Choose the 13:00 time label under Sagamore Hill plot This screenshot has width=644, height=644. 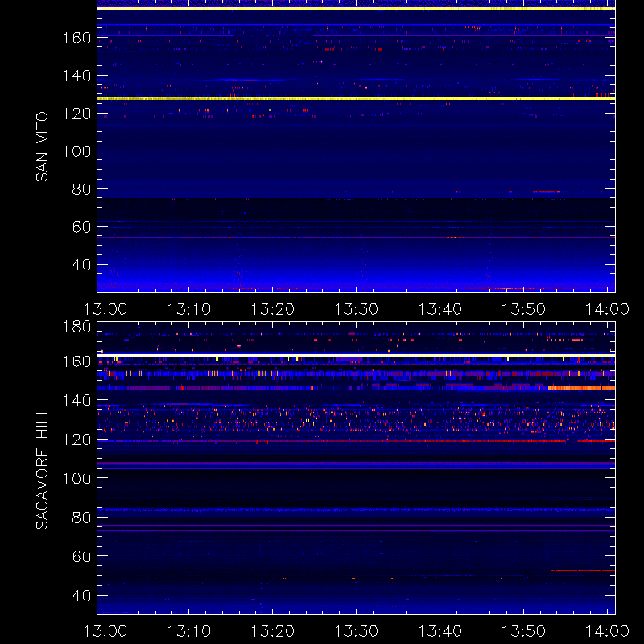pyautogui.click(x=105, y=631)
